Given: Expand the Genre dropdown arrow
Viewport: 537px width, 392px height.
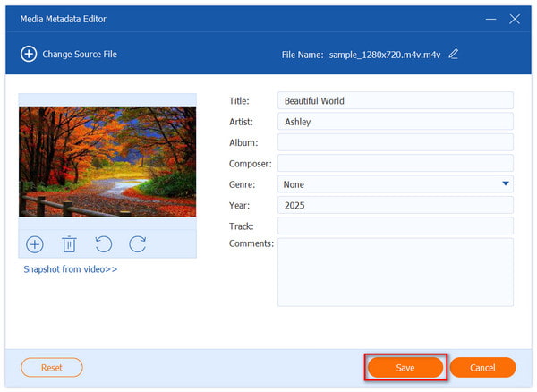Looking at the screenshot, I should (x=506, y=184).
